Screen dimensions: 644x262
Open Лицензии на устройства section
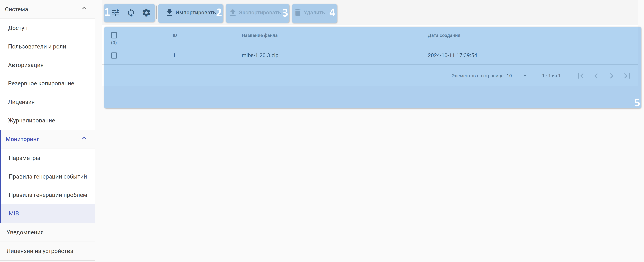coord(40,251)
